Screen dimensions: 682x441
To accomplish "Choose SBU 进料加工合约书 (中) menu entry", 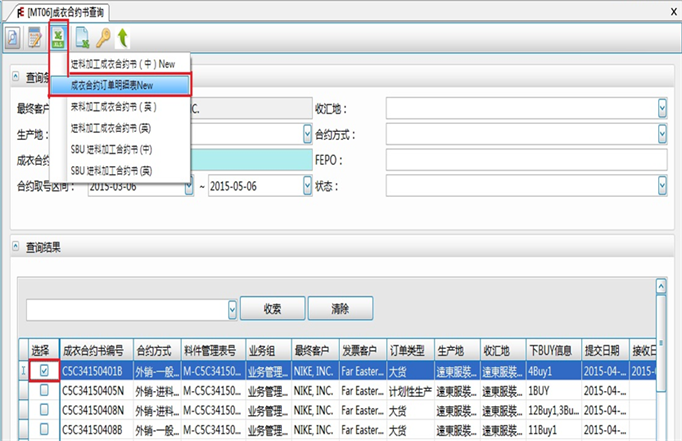I will click(x=112, y=149).
